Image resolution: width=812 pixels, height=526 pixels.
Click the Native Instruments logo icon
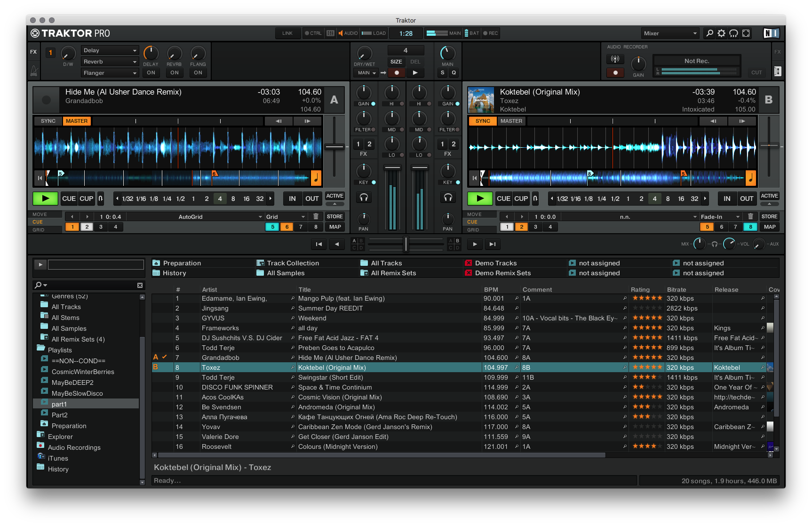(771, 33)
